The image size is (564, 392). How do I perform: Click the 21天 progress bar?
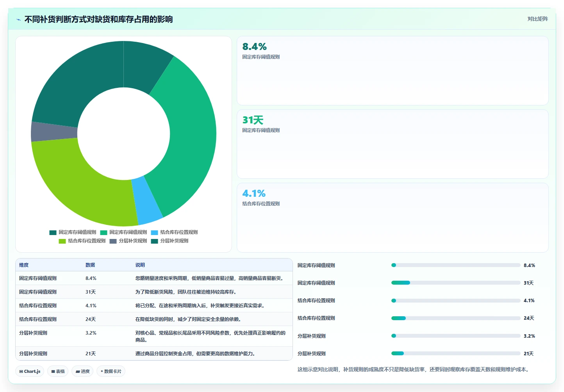pyautogui.click(x=456, y=353)
